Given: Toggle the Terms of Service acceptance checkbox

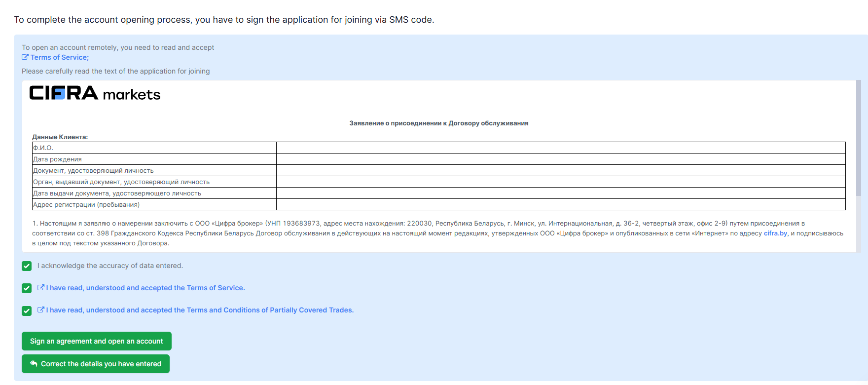Looking at the screenshot, I should point(27,288).
